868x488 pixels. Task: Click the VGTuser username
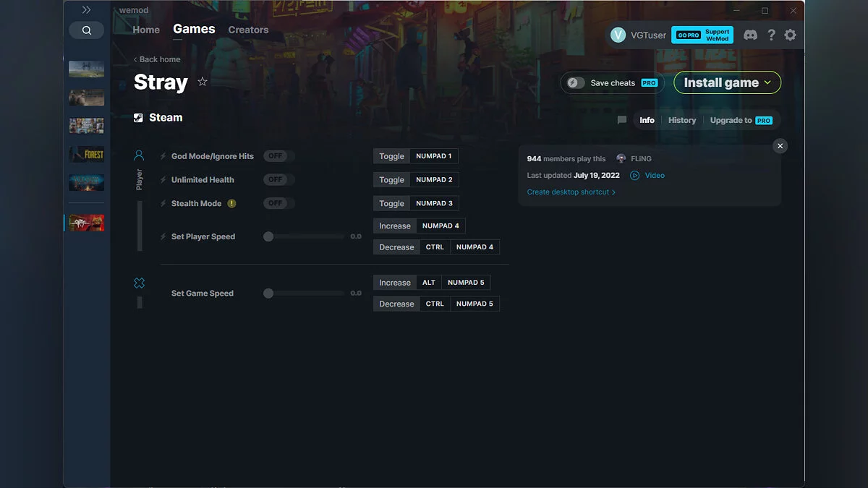648,35
